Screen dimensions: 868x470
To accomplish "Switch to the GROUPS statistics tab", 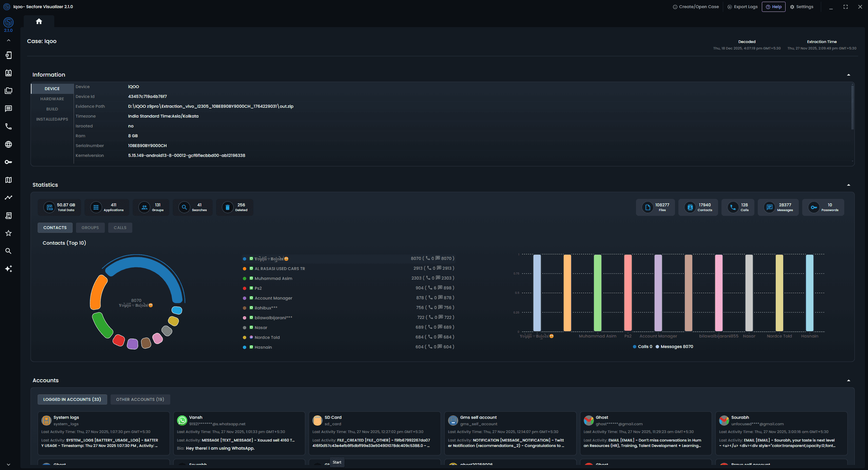I will point(90,228).
